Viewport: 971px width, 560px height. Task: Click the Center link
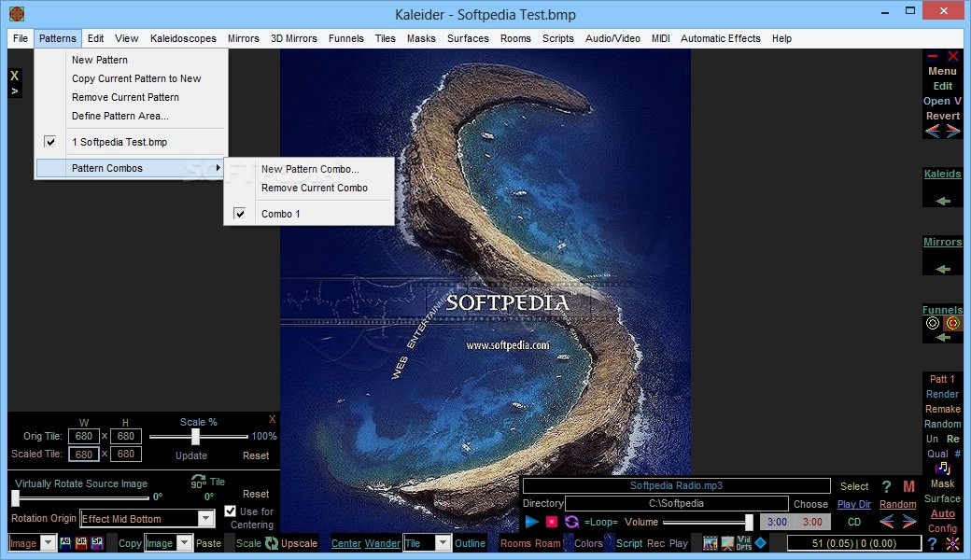pyautogui.click(x=346, y=543)
